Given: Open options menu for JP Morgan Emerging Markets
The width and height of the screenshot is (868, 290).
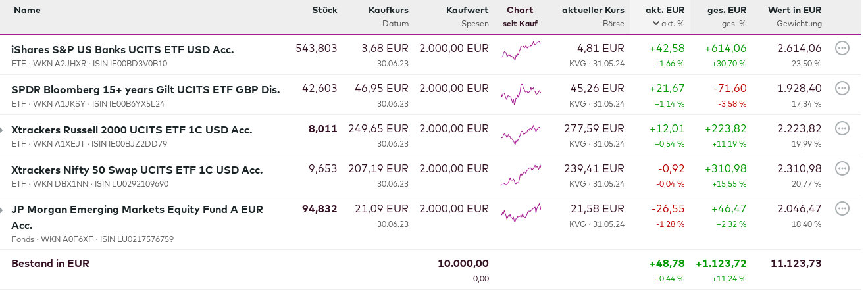Looking at the screenshot, I should click(x=842, y=208).
